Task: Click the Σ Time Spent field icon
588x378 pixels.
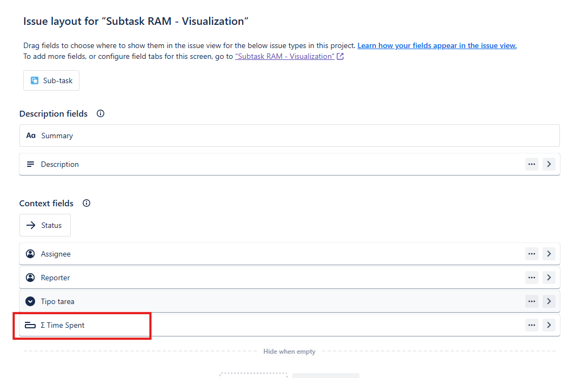Action: point(30,325)
